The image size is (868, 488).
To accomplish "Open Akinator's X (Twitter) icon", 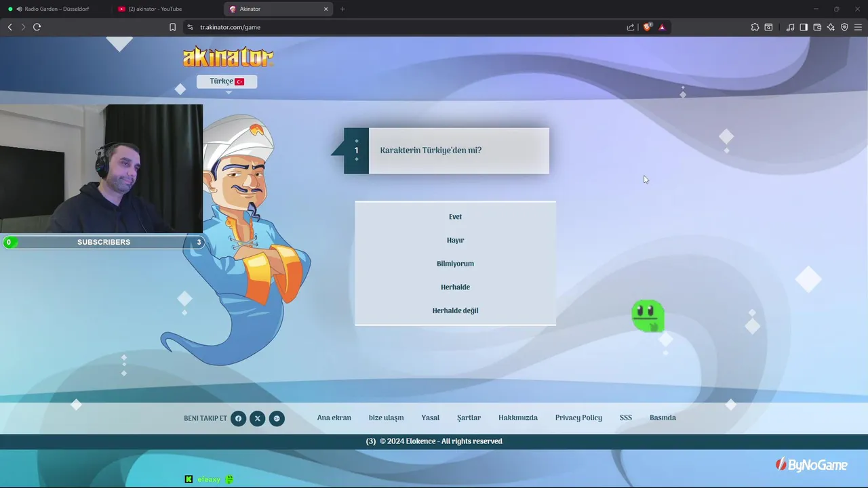I will 257,419.
